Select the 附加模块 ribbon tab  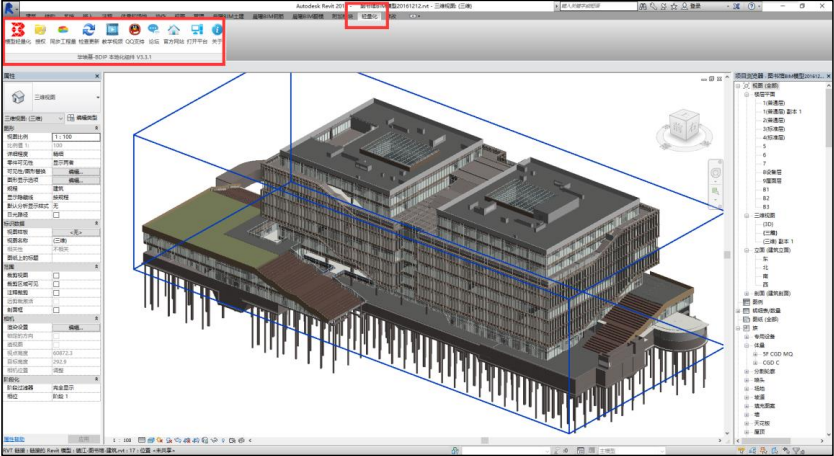pyautogui.click(x=341, y=16)
